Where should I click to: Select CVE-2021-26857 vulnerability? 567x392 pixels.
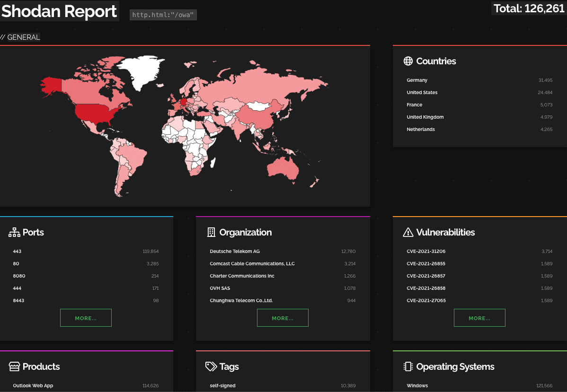coord(479,276)
